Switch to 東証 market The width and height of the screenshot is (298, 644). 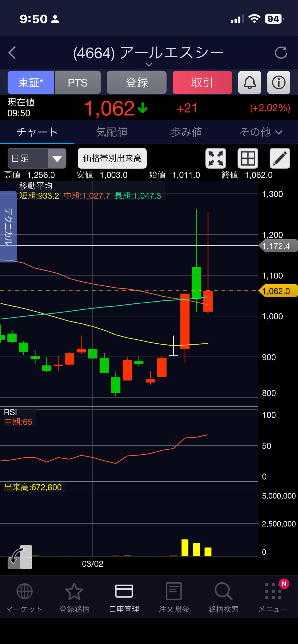(31, 82)
